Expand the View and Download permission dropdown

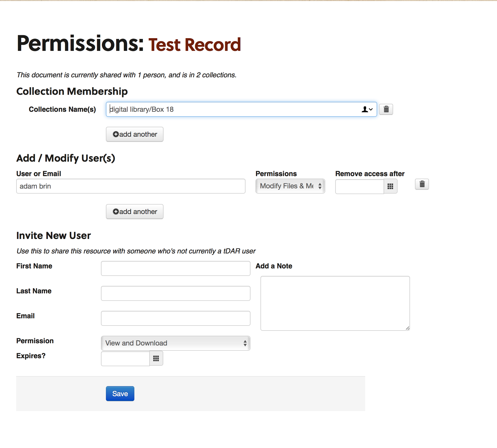tap(176, 343)
